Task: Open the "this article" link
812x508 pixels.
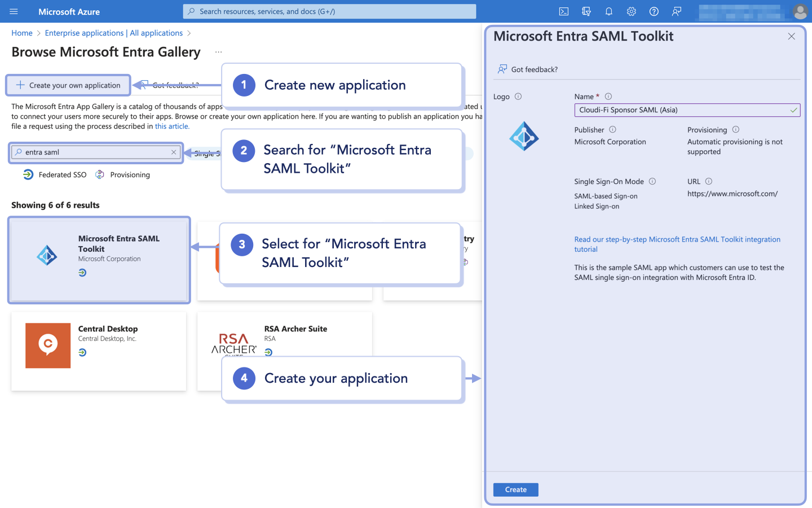Action: point(172,126)
